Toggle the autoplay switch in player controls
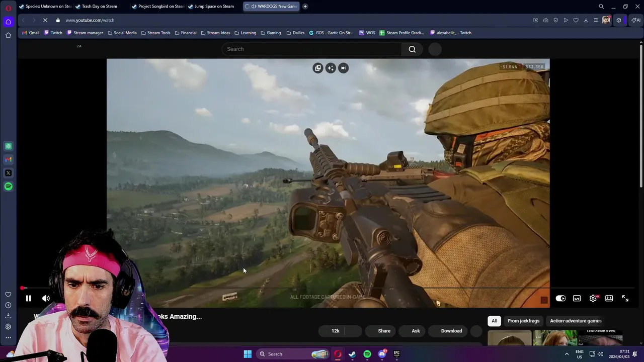 coord(560,298)
